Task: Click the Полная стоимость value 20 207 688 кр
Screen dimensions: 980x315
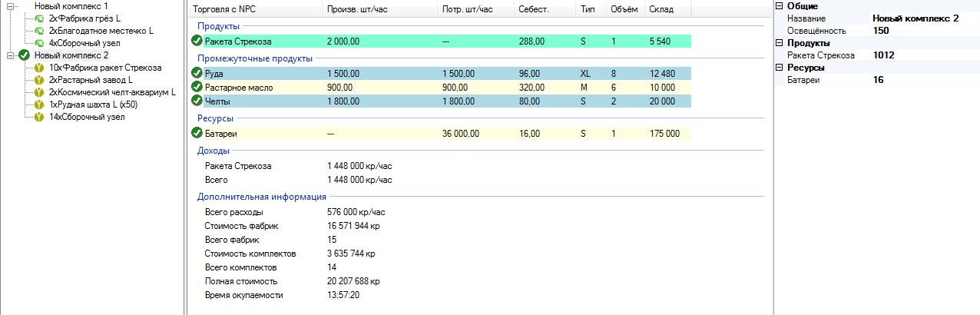Action: [353, 281]
